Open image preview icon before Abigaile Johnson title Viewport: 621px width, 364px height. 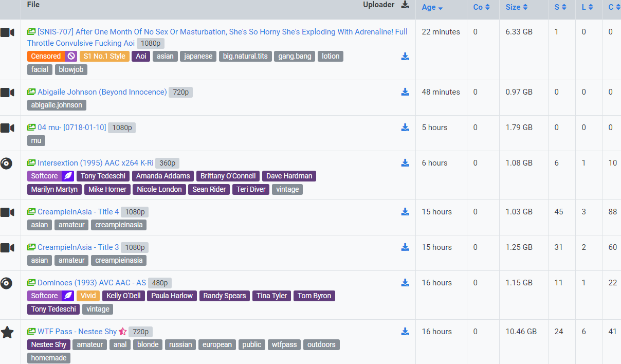[31, 92]
